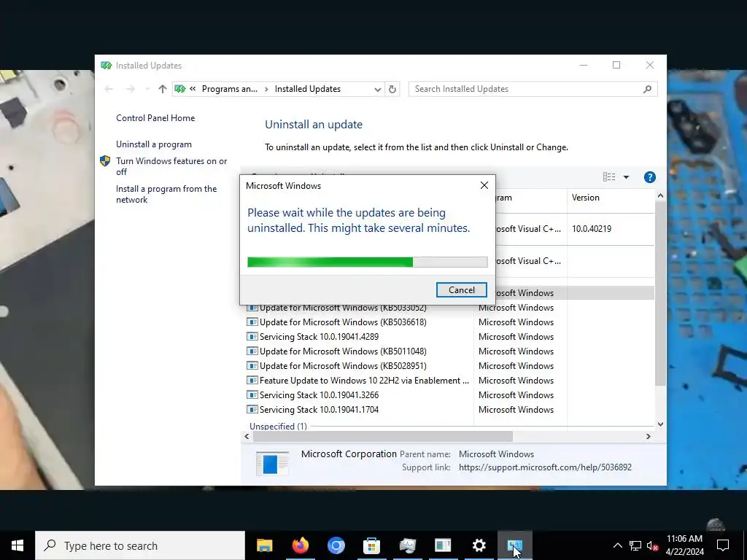
Task: Launch Chrome from the taskbar
Action: [336, 545]
